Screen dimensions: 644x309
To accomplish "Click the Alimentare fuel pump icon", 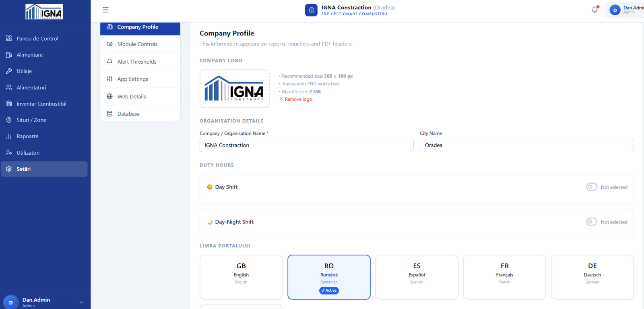I will pyautogui.click(x=9, y=55).
